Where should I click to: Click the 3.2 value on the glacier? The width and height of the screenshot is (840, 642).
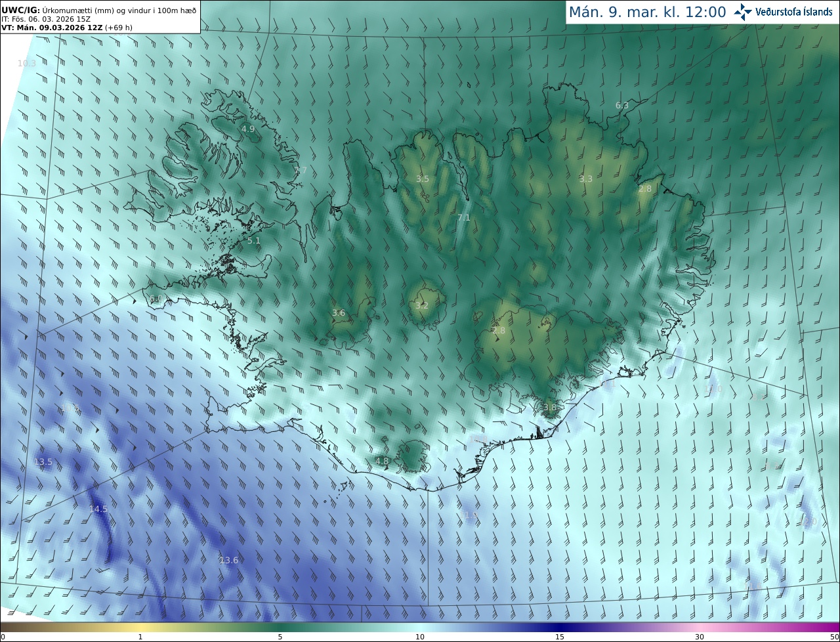click(x=422, y=305)
